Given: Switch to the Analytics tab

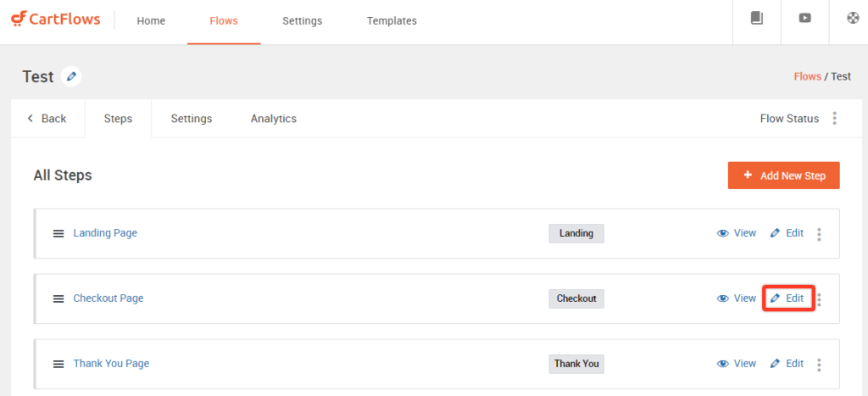Looking at the screenshot, I should click(x=273, y=119).
